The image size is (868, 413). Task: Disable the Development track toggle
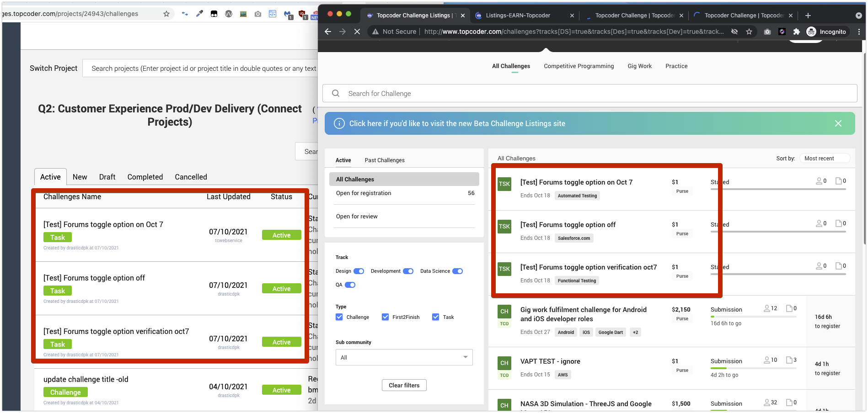[407, 271]
